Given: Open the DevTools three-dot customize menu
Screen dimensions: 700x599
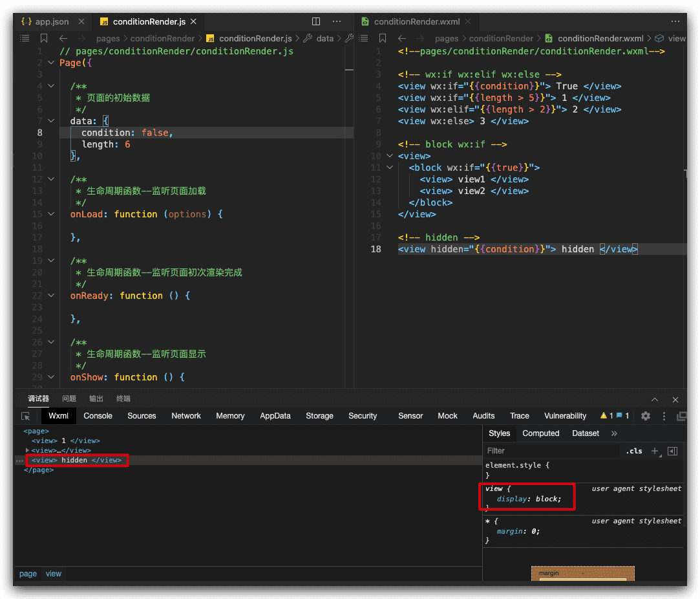Looking at the screenshot, I should coord(664,416).
